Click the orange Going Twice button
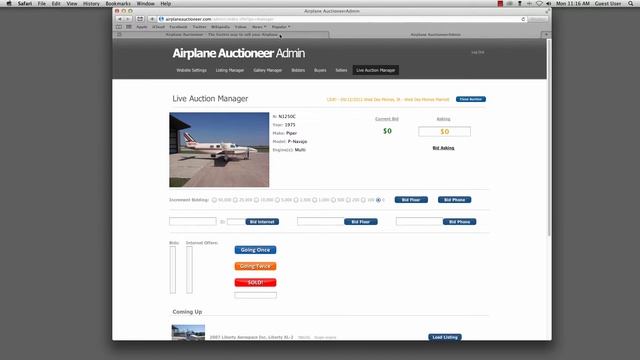The height and width of the screenshot is (360, 640). [x=255, y=266]
